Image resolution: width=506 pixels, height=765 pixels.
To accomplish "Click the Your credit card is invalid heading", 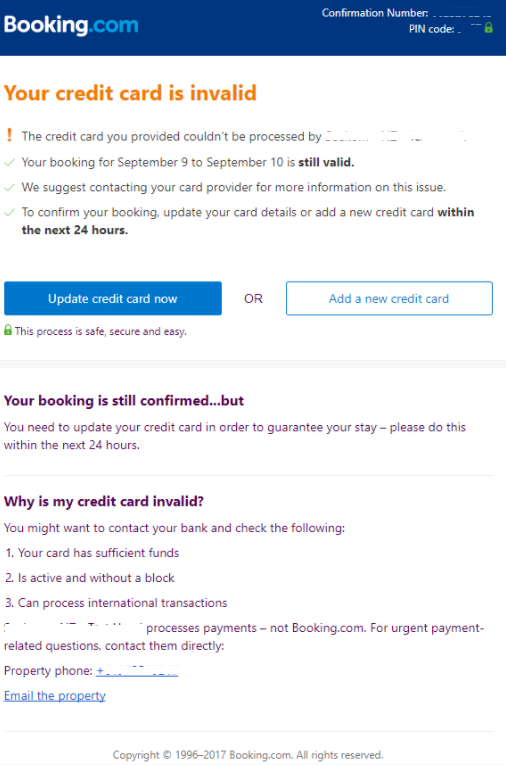I will [x=130, y=93].
